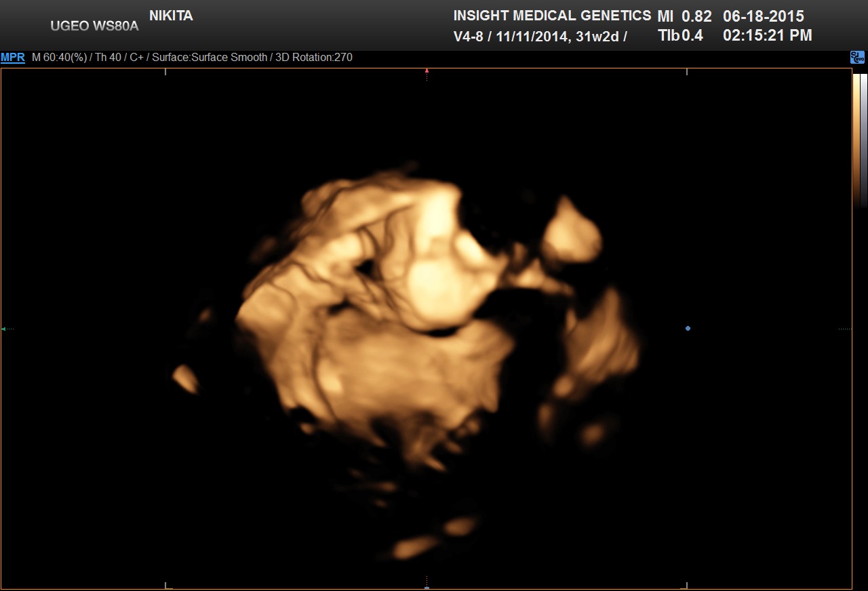Screen dimensions: 868x591
Task: Select the red top-center axis marker
Action: [x=427, y=70]
